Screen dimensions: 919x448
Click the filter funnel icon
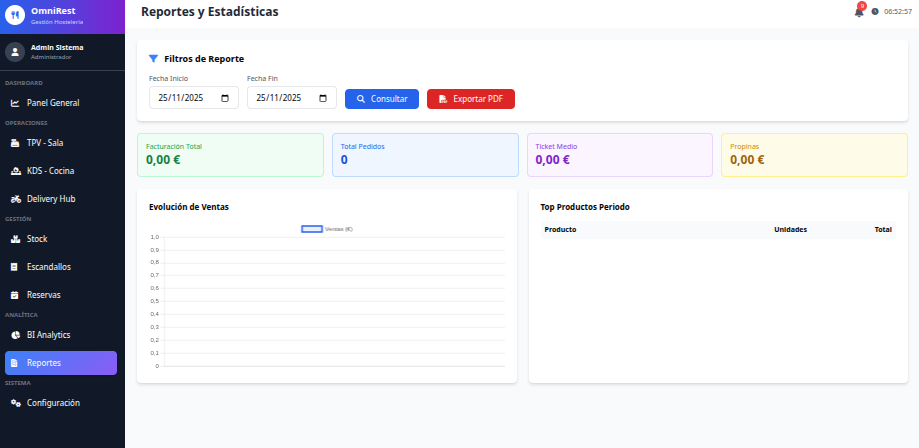tap(153, 59)
